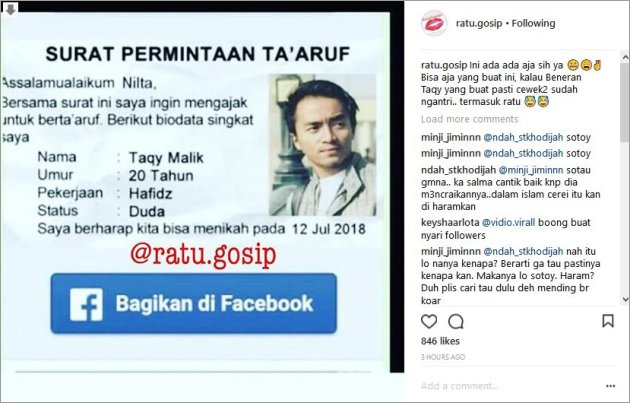
Task: Expand Load more comments
Action: (469, 119)
